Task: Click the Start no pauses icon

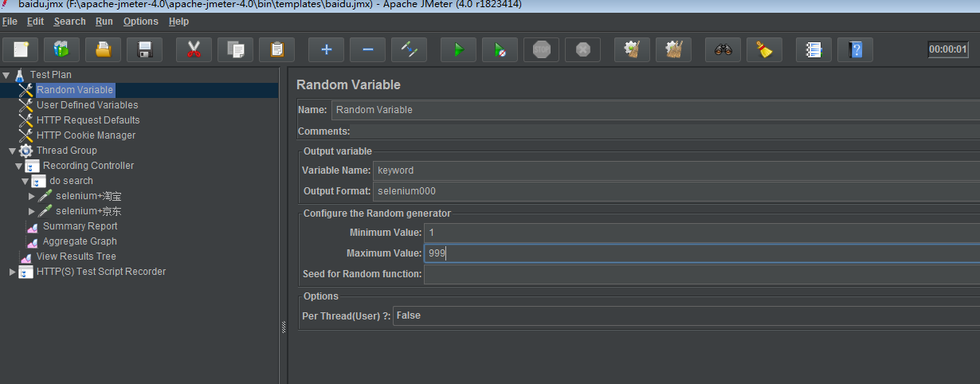Action: (x=500, y=50)
